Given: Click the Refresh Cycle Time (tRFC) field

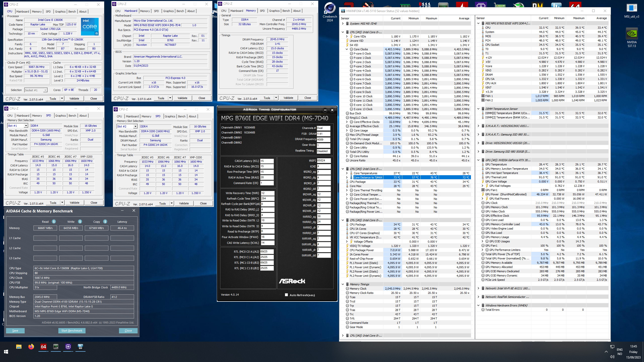Looking at the screenshot, I should (268, 198).
